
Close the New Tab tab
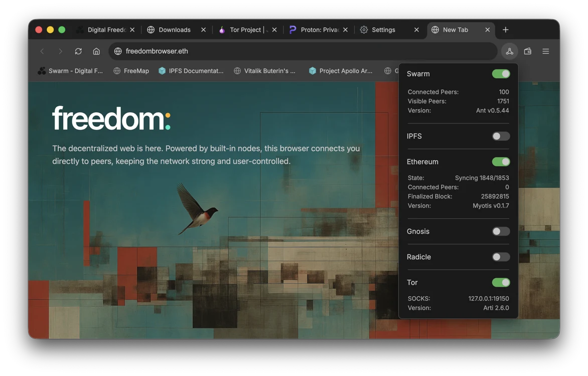(488, 30)
